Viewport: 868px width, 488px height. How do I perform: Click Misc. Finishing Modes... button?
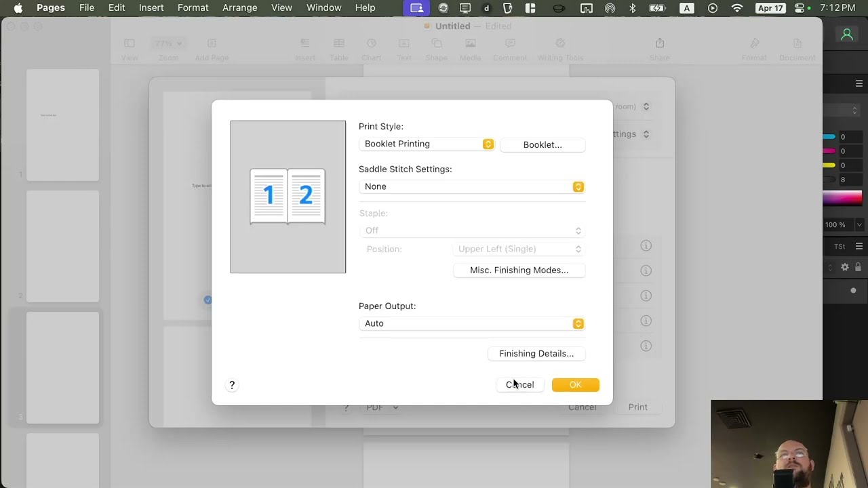coord(519,270)
